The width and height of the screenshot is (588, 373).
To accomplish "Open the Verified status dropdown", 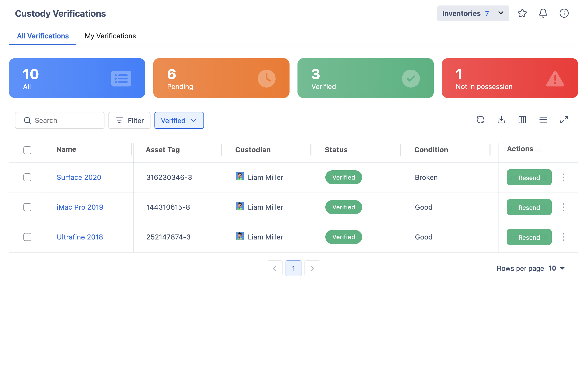I will tap(179, 120).
